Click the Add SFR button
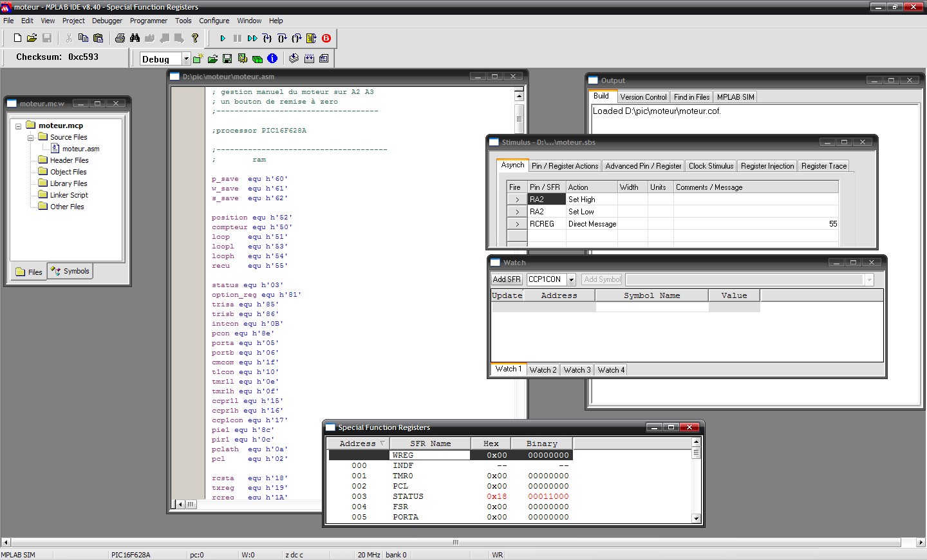 pos(507,279)
